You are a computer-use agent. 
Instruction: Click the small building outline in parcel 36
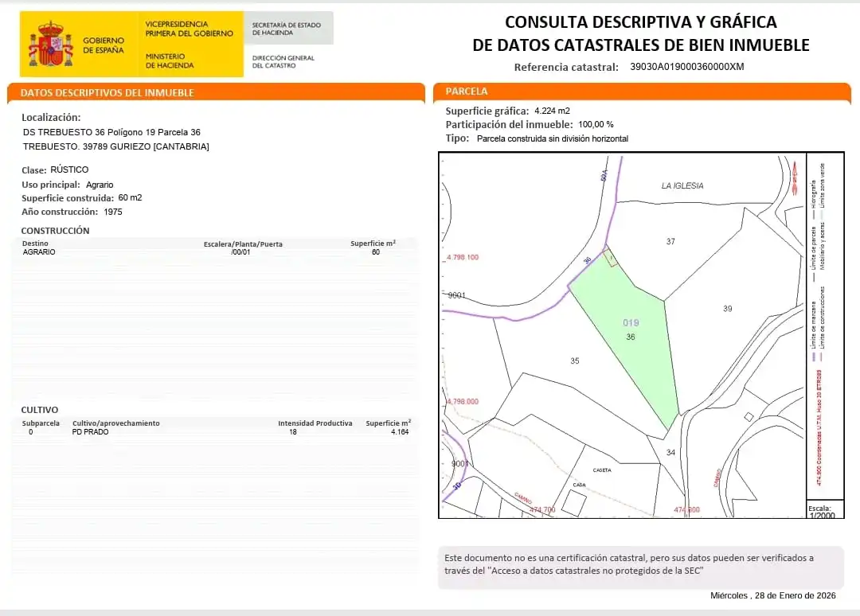click(x=611, y=258)
